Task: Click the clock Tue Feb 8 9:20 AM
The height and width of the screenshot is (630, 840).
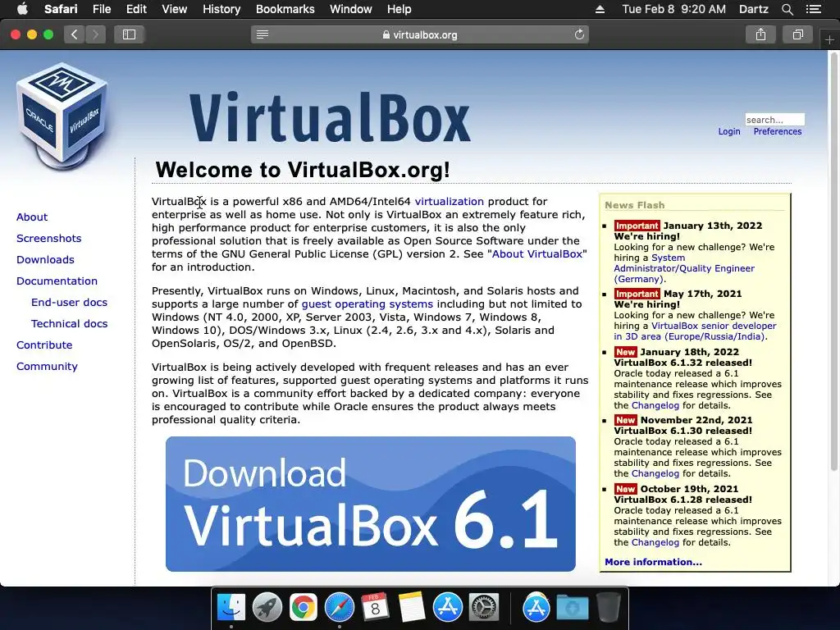Action: coord(674,9)
